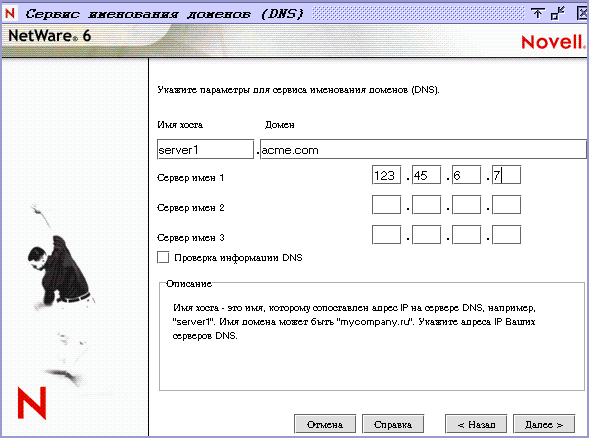Click the Novell N icon in title bar

click(x=10, y=13)
